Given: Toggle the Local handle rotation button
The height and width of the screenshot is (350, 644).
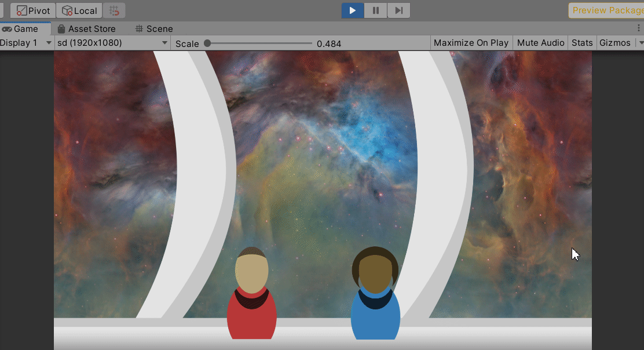Looking at the screenshot, I should pos(79,10).
